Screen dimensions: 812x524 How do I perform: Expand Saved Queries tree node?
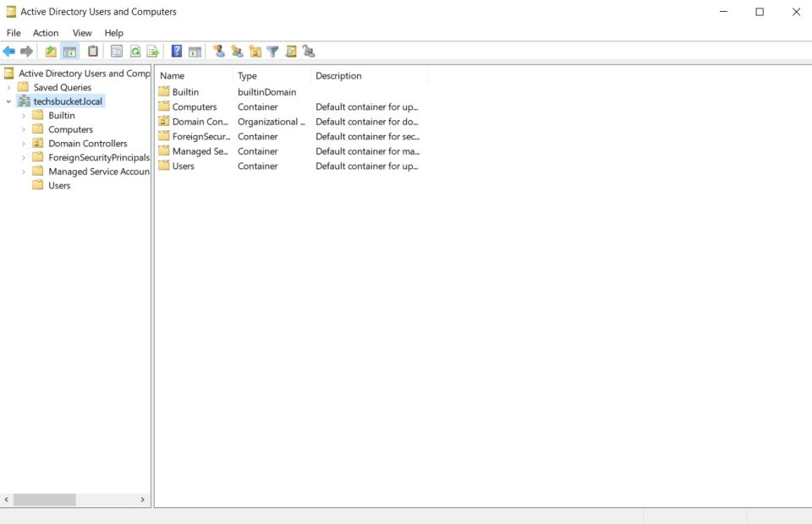[x=8, y=87]
